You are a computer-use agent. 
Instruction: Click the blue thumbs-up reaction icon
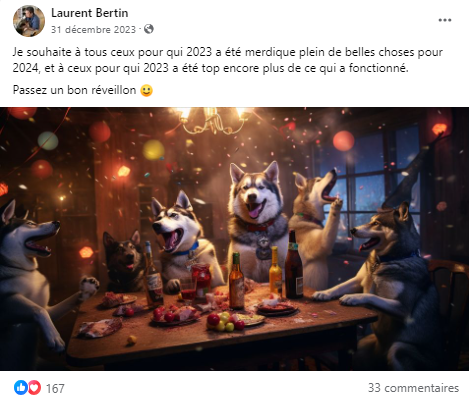point(21,388)
